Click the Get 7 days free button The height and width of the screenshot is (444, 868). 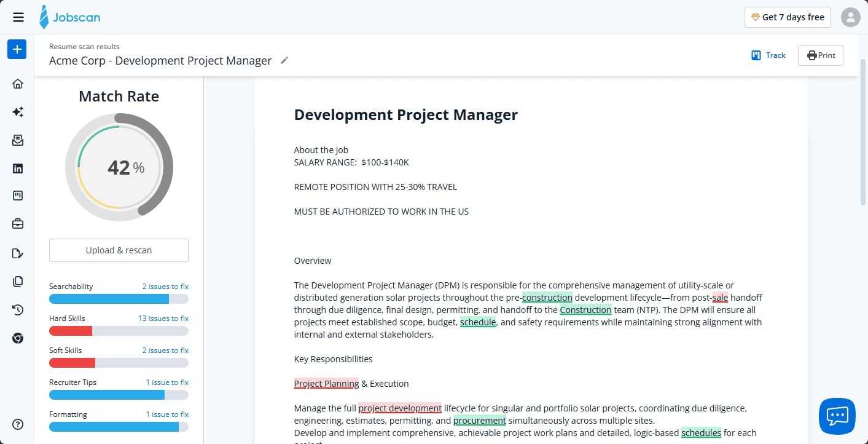click(x=787, y=17)
